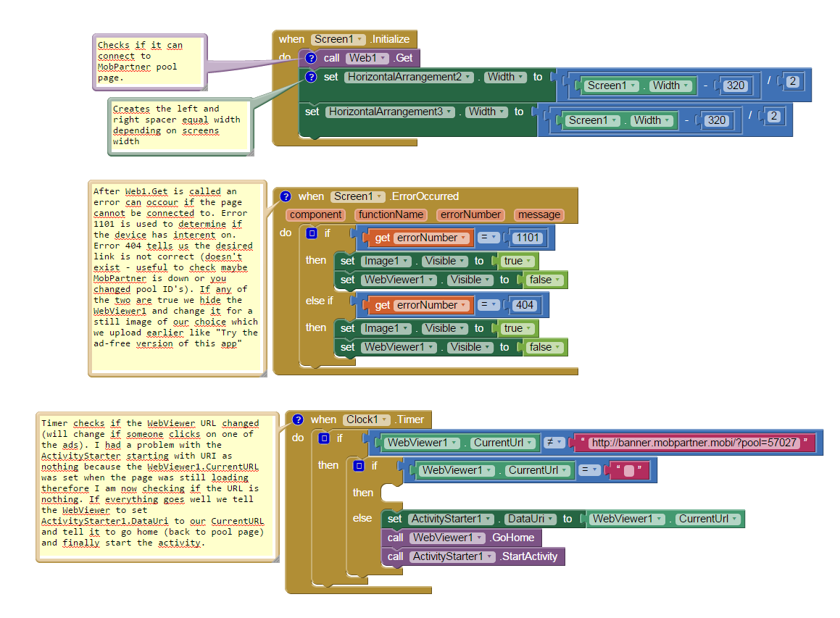Screen dimensions: 840x618
Task: Select call ActivityStarter1.StartActivity block
Action: [x=473, y=557]
